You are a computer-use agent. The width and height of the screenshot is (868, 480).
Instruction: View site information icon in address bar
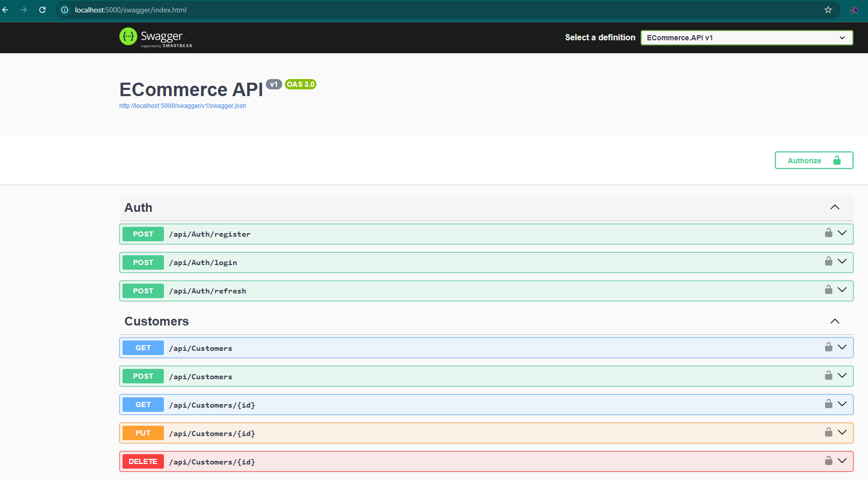[65, 10]
